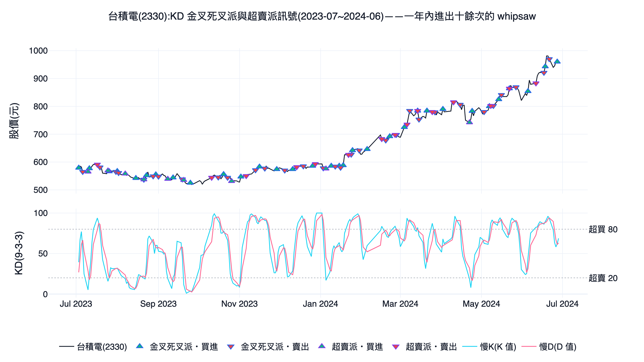Toggle the 慢D(D 值) line via legend
Viewport: 644px width, 362px height.
click(549, 347)
